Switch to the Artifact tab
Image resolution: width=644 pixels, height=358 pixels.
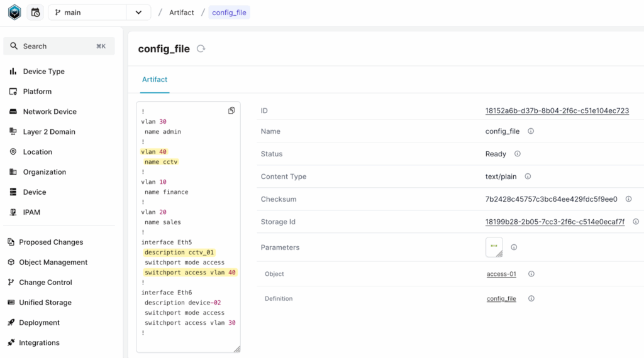point(155,80)
